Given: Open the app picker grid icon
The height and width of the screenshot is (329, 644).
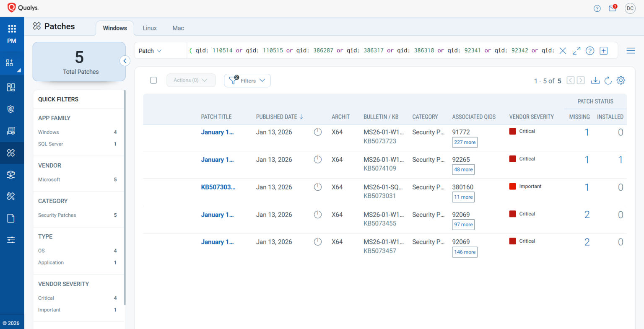Looking at the screenshot, I should [x=12, y=28].
